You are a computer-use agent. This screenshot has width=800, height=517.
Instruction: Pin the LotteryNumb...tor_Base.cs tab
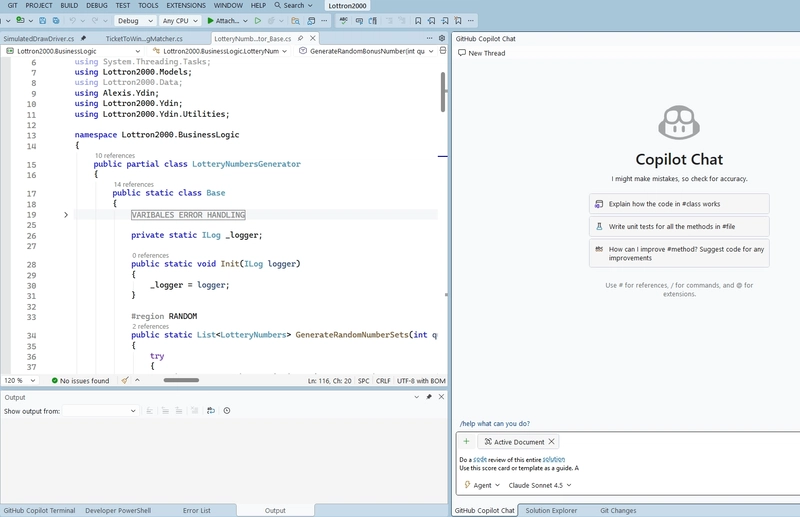tap(301, 38)
